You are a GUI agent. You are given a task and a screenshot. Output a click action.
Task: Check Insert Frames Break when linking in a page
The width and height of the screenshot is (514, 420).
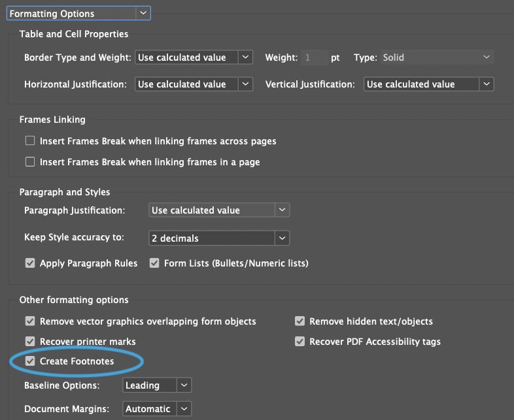(x=30, y=162)
